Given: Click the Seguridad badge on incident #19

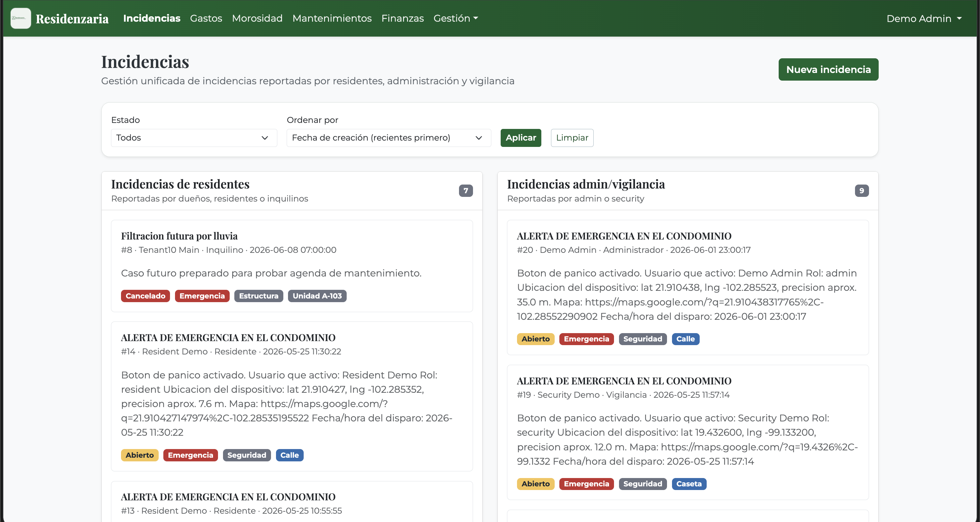Looking at the screenshot, I should [643, 484].
